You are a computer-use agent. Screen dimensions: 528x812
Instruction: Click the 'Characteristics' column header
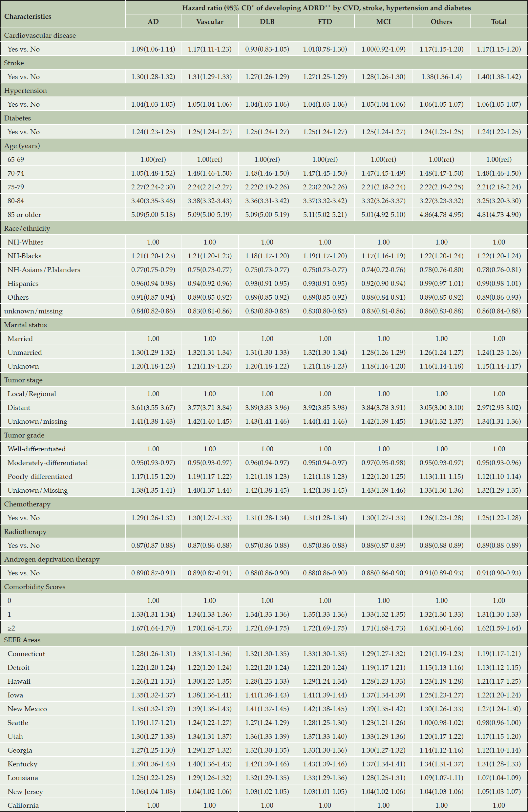(x=28, y=16)
